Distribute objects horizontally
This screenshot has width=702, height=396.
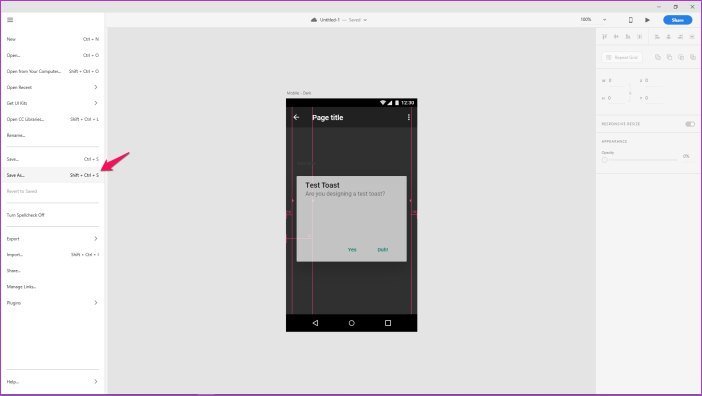[x=692, y=37]
